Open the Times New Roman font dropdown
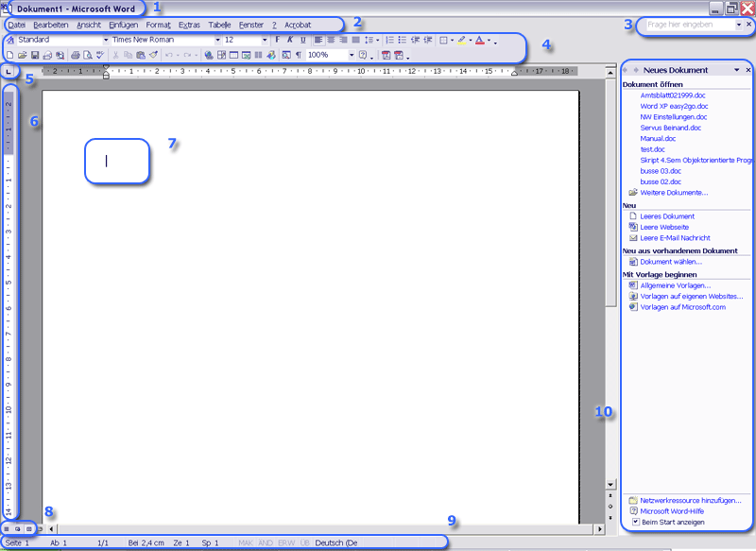Screen dimensions: 756x551 (217, 40)
